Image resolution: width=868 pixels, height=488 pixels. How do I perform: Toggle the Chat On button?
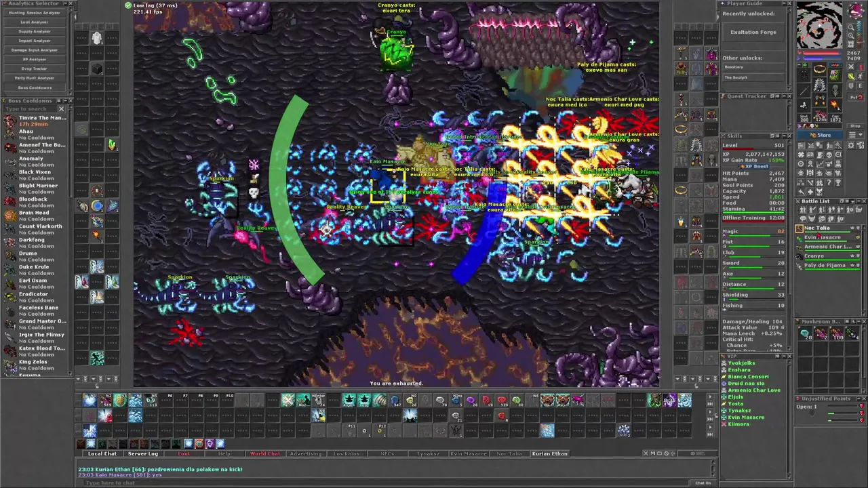[703, 483]
